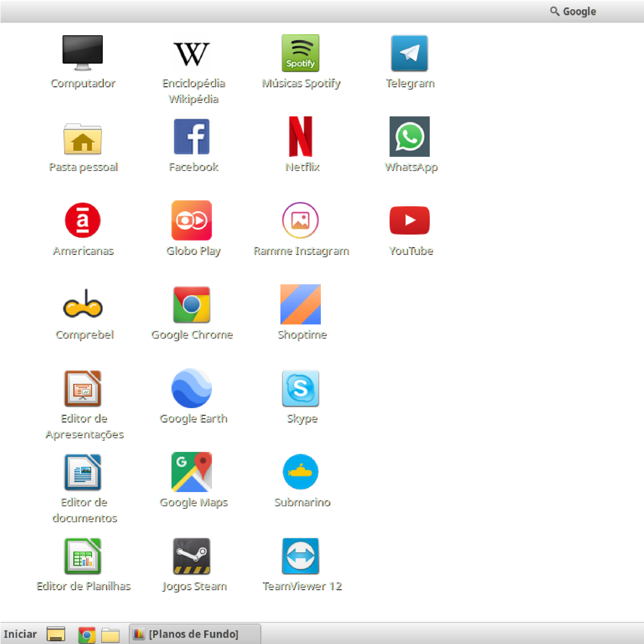
Task: Switch to Planos de Fundo taskbar window
Action: [194, 634]
